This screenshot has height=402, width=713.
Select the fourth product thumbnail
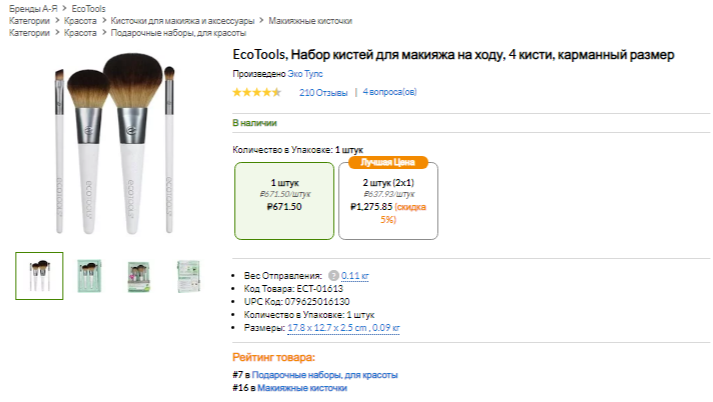(x=187, y=275)
